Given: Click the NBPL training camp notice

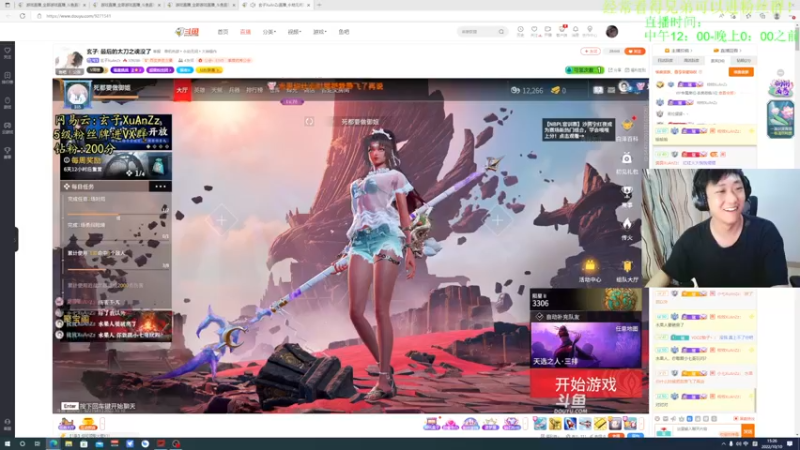Looking at the screenshot, I should click(x=579, y=130).
